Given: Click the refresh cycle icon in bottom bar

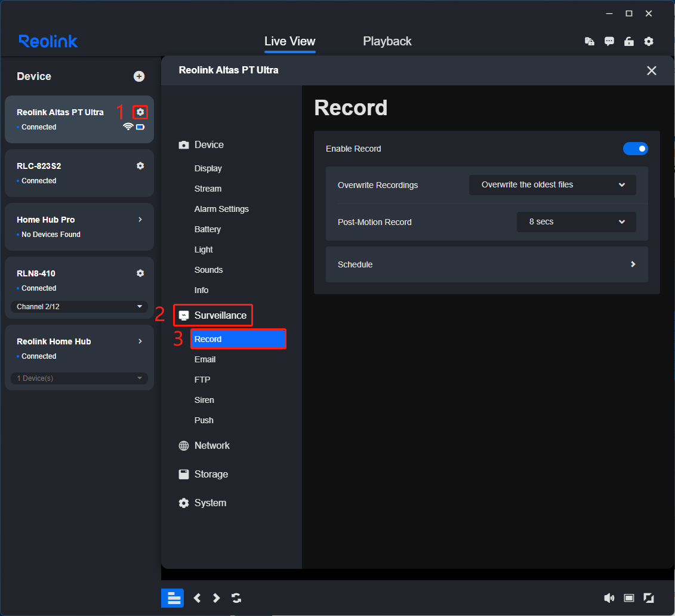Looking at the screenshot, I should coord(236,598).
